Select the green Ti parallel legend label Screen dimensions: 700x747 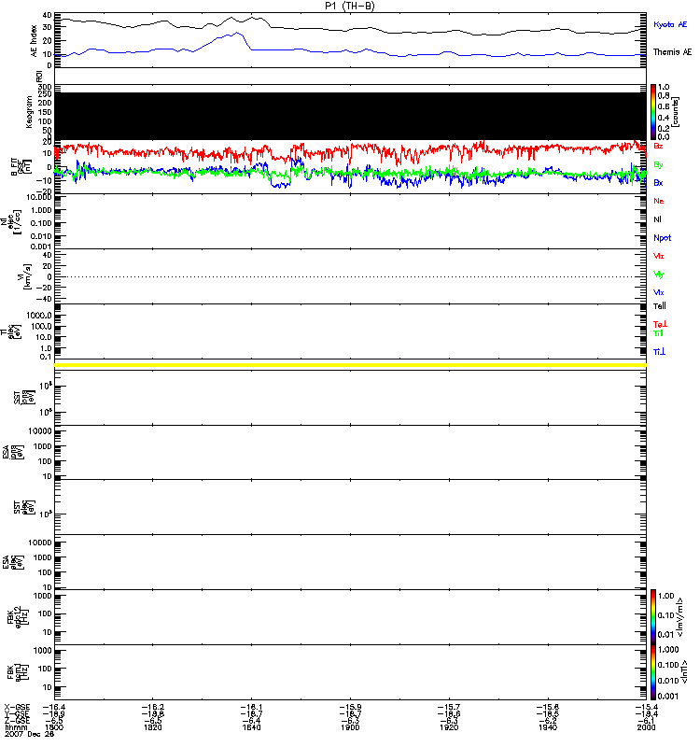658,333
